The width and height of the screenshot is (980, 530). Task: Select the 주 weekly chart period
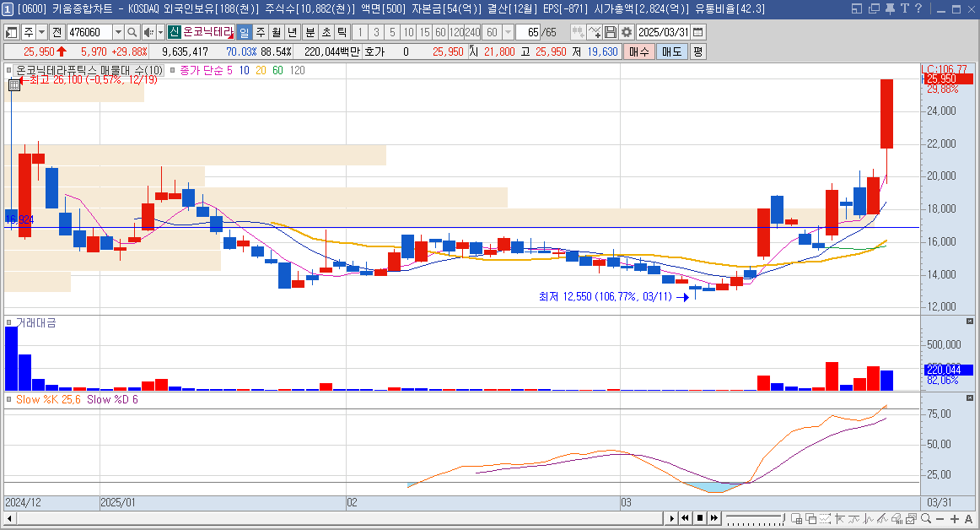point(261,32)
